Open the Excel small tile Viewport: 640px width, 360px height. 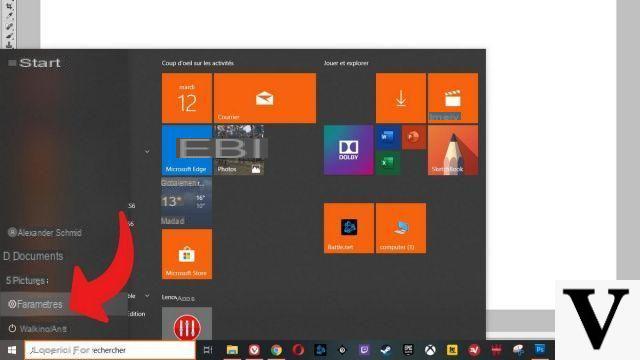pos(387,163)
